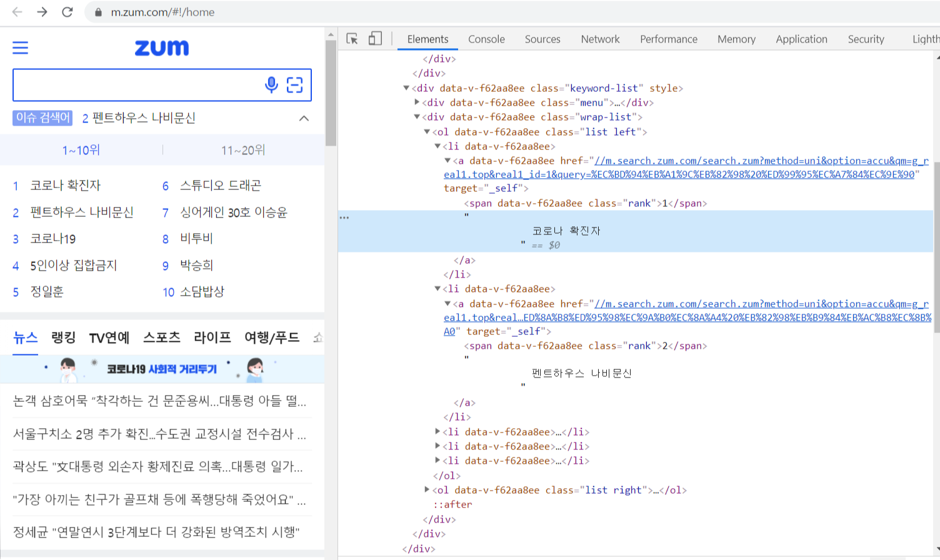Click the zum logo
The width and height of the screenshot is (940, 560).
coord(162,47)
